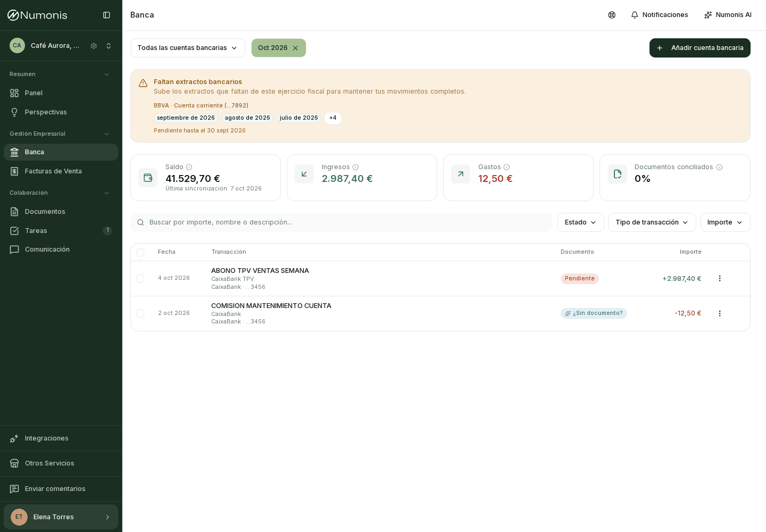Show the +4 more missing months
This screenshot has width=766, height=532.
coord(333,118)
